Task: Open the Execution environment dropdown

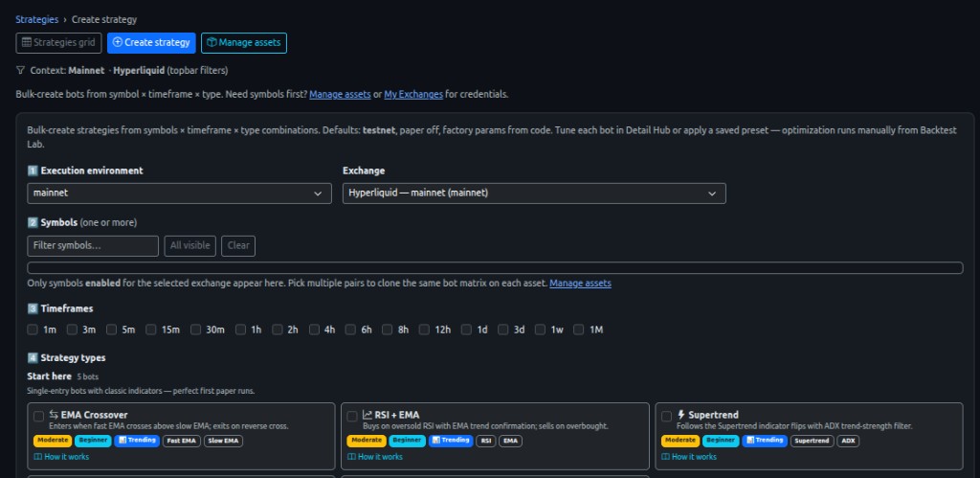Action: 179,193
